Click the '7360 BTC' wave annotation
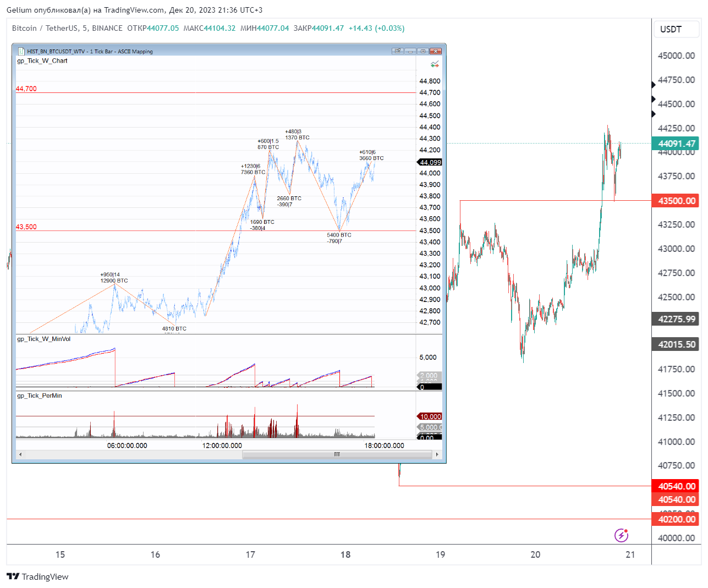 click(253, 172)
